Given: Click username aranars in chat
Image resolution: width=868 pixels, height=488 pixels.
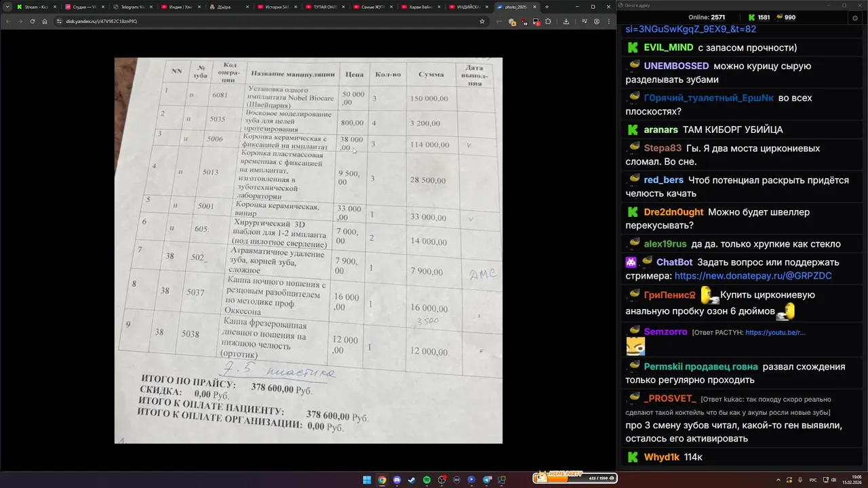Looking at the screenshot, I should point(661,129).
